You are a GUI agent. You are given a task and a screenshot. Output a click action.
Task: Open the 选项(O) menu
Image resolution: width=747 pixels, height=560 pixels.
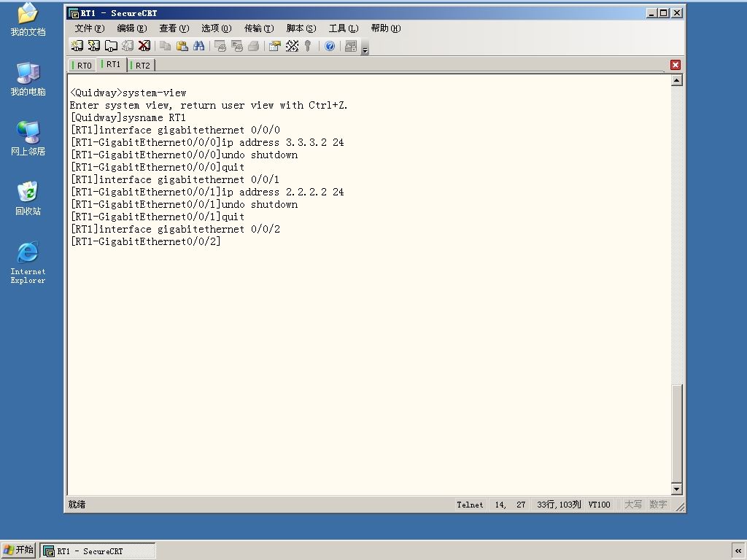click(216, 28)
